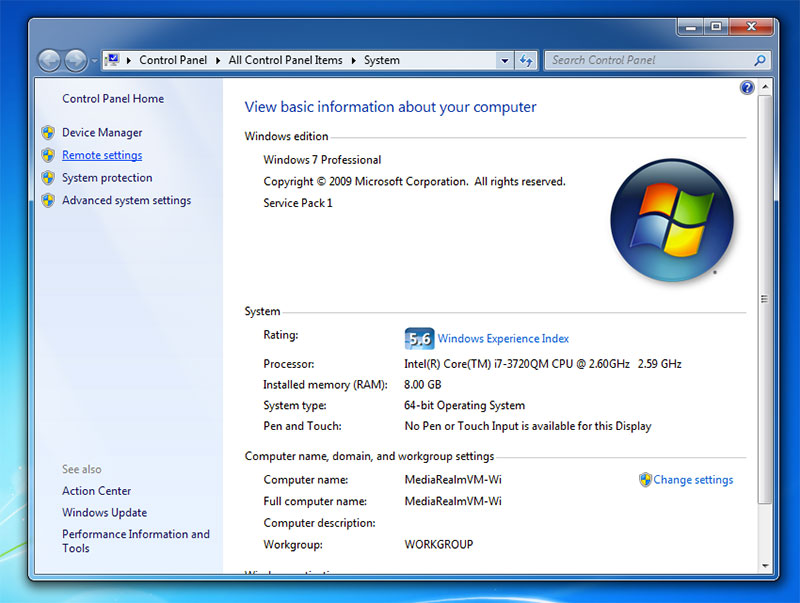800x603 pixels.
Task: Open Action Center link
Action: point(96,491)
